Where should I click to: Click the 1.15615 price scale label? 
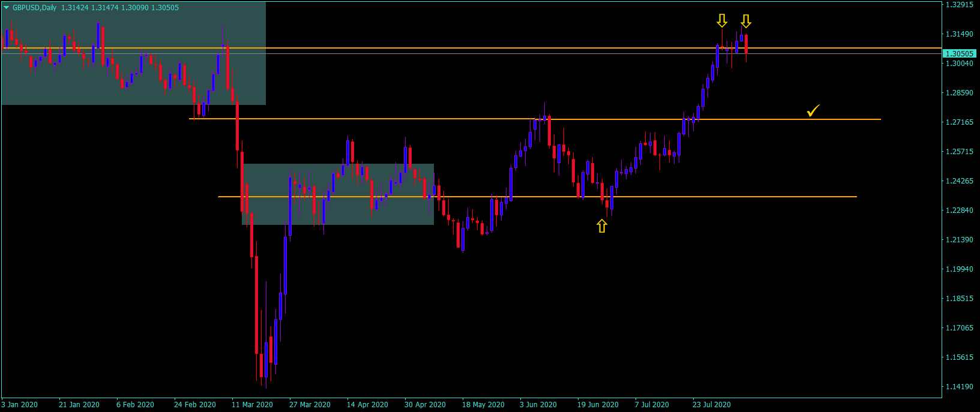pos(959,357)
